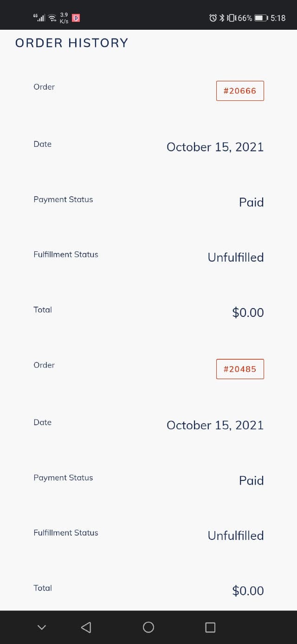Tap the Bluetooth status icon
The width and height of the screenshot is (297, 644).
point(222,18)
